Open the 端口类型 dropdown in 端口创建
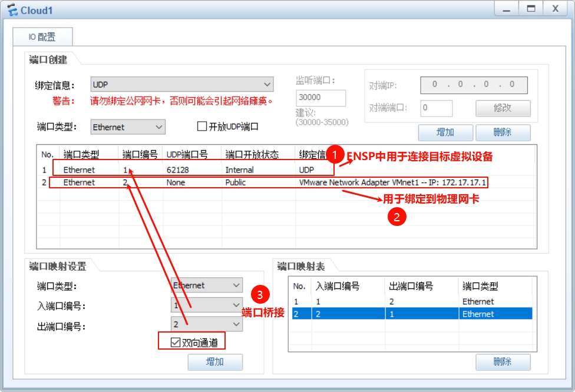575x392 pixels. click(x=128, y=127)
